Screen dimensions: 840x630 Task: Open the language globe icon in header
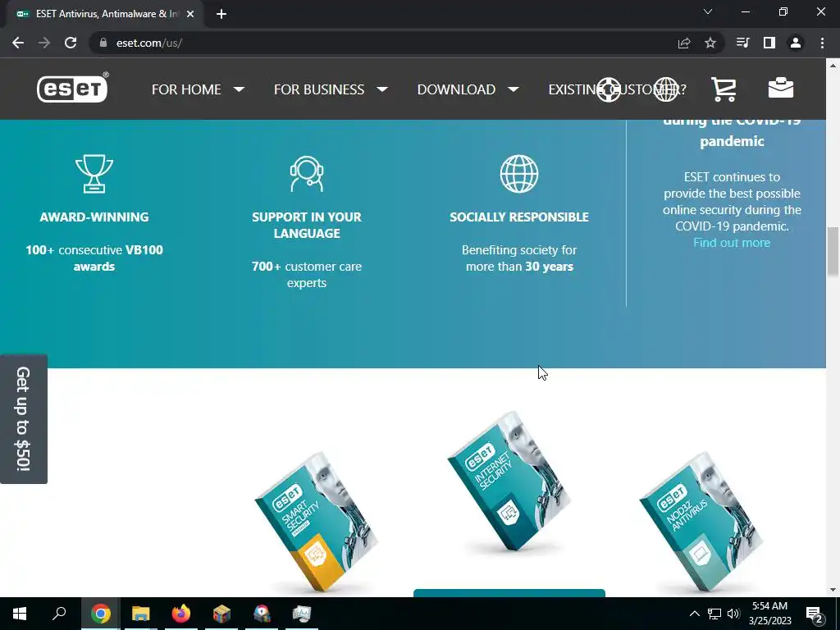pos(666,89)
